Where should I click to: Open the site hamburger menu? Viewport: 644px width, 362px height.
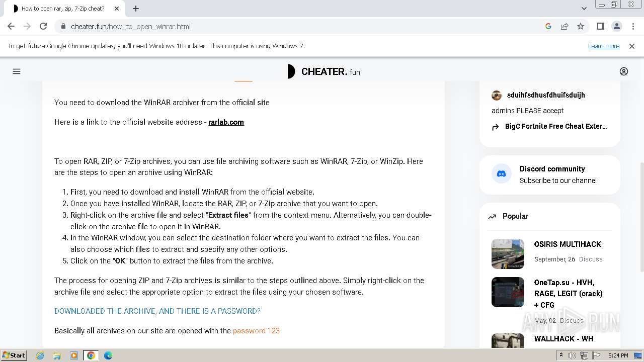coord(17,71)
